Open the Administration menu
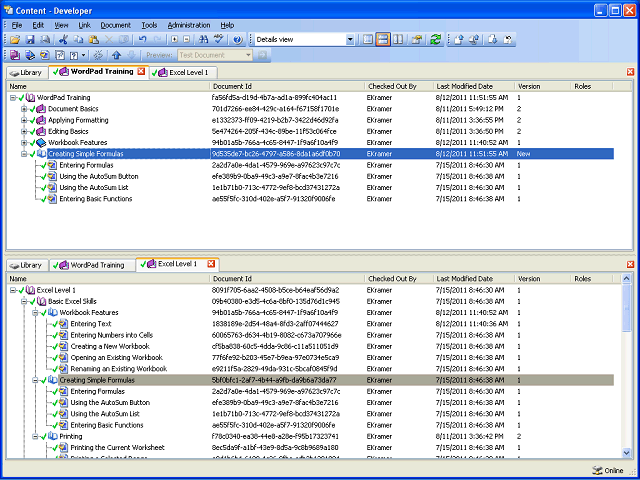Image resolution: width=640 pixels, height=480 pixels. pyautogui.click(x=189, y=25)
